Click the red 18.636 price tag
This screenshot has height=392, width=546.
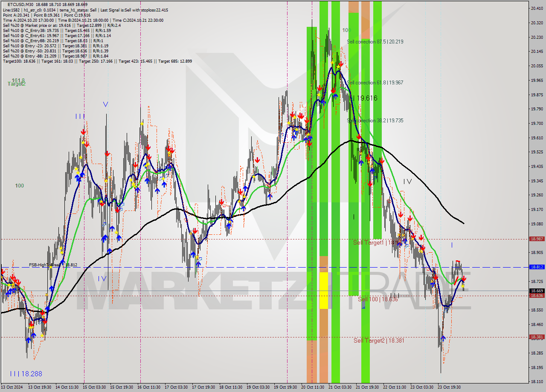(536, 295)
